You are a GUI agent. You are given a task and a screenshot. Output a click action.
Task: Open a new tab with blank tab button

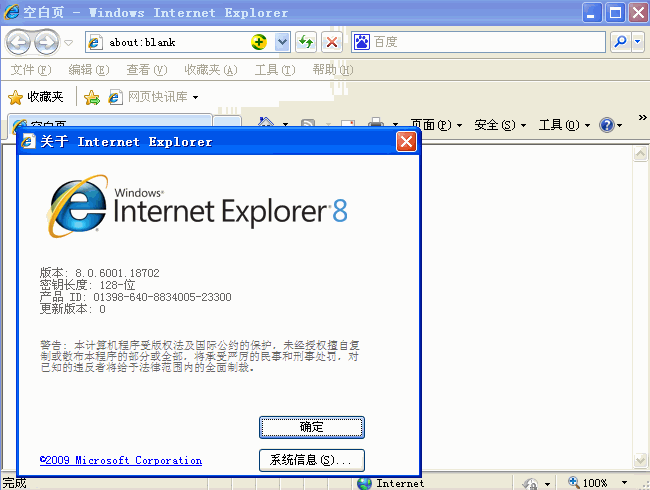[227, 122]
